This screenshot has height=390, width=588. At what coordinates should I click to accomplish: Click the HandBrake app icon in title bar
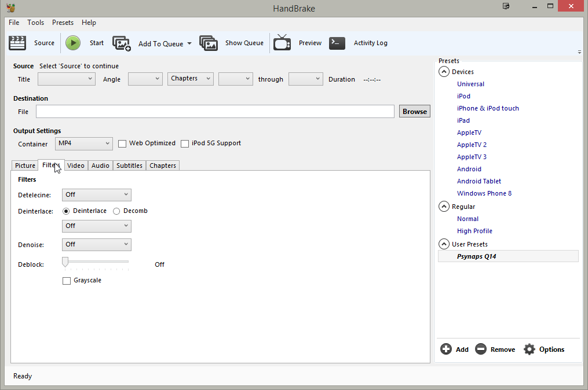click(11, 8)
